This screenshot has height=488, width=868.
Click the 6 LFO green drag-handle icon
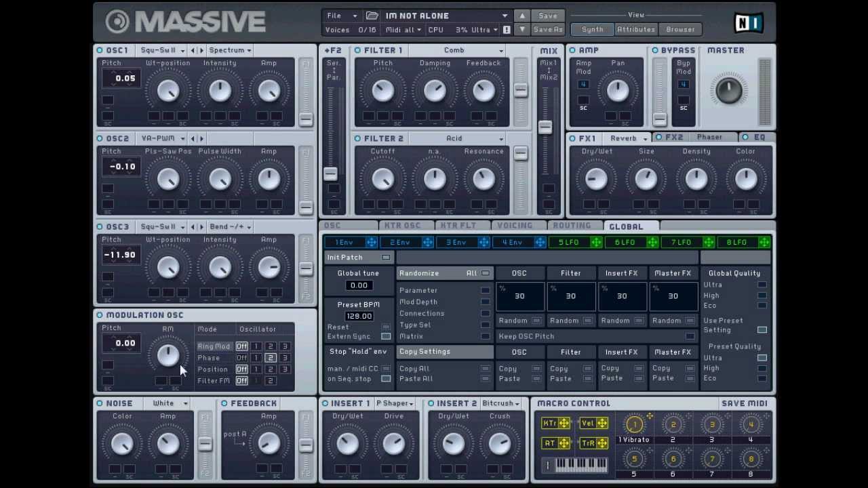(652, 243)
